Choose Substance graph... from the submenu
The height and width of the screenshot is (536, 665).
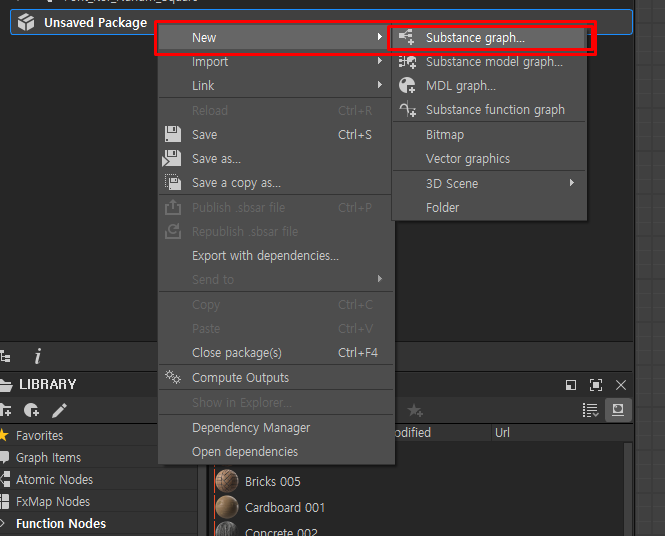(x=489, y=38)
